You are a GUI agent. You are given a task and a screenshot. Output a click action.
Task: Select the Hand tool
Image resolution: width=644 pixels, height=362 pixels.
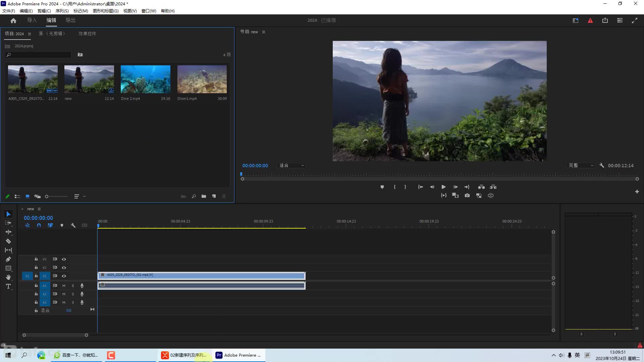pos(8,277)
